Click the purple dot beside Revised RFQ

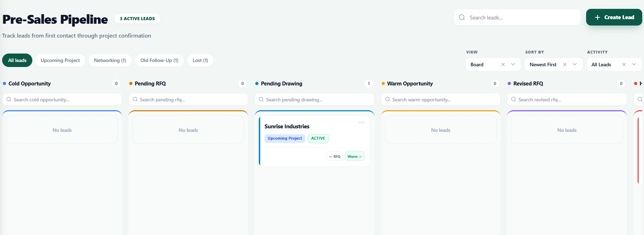(509, 84)
